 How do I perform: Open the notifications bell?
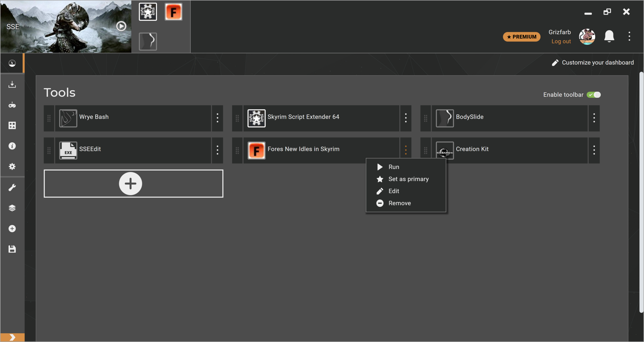click(x=609, y=36)
